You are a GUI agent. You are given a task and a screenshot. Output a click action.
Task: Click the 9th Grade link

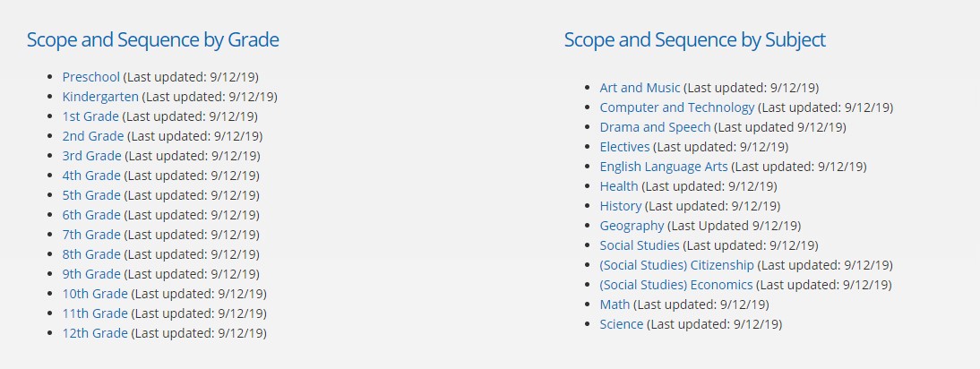coord(91,274)
